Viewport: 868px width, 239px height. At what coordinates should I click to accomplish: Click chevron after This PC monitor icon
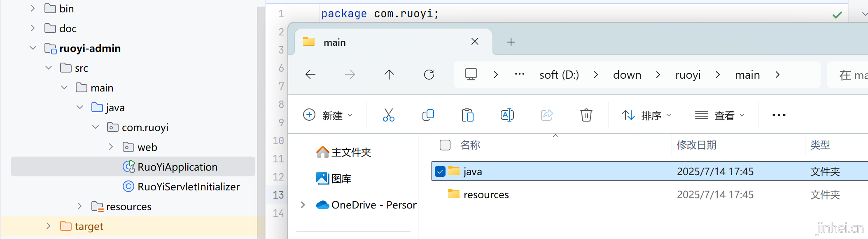click(496, 75)
